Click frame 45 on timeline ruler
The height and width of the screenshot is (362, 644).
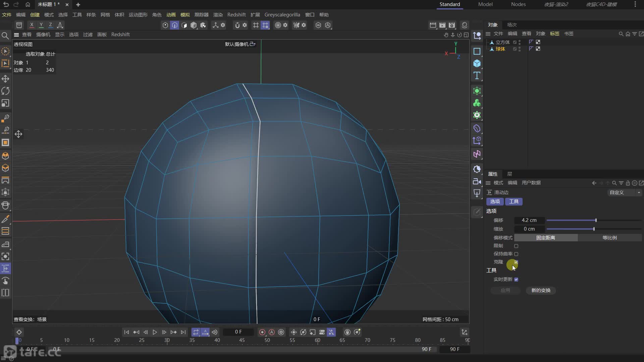coord(242,340)
